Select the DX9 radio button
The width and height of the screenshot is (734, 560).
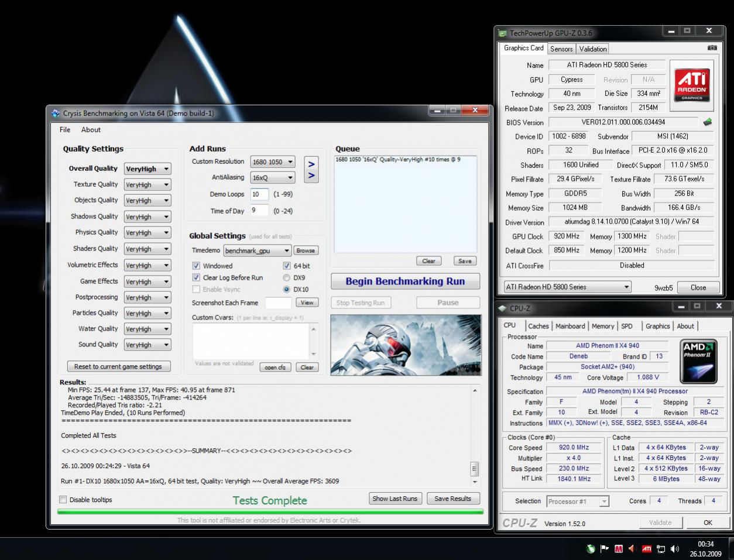coord(287,277)
